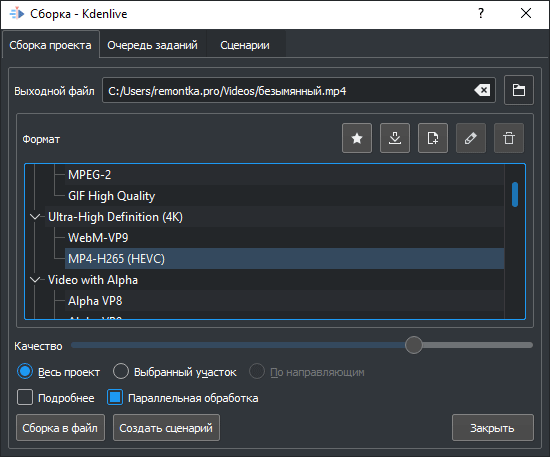This screenshot has height=457, width=550.
Task: Click the create new profile icon
Action: pyautogui.click(x=433, y=138)
